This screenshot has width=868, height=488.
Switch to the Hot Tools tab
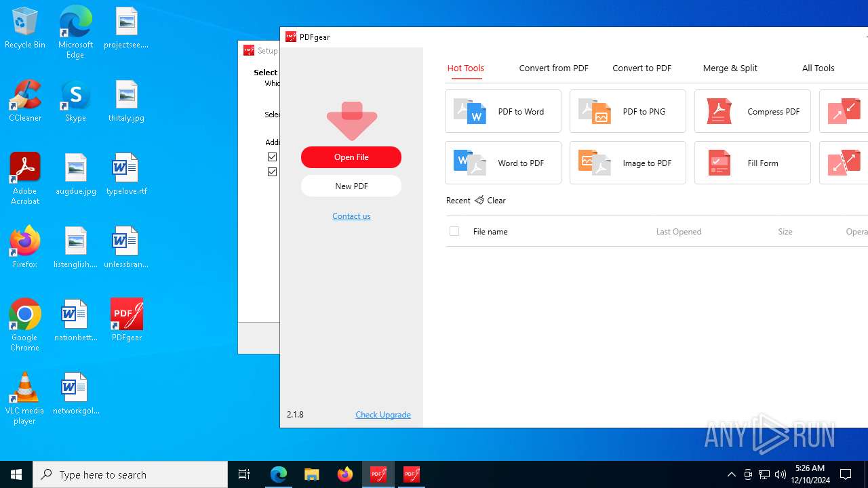click(465, 68)
